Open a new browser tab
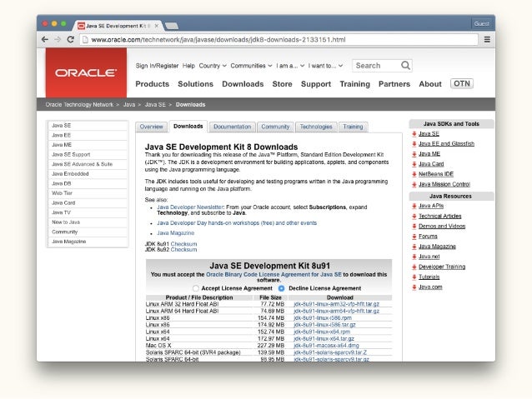Screen dimensions: 532x399 click(172, 26)
